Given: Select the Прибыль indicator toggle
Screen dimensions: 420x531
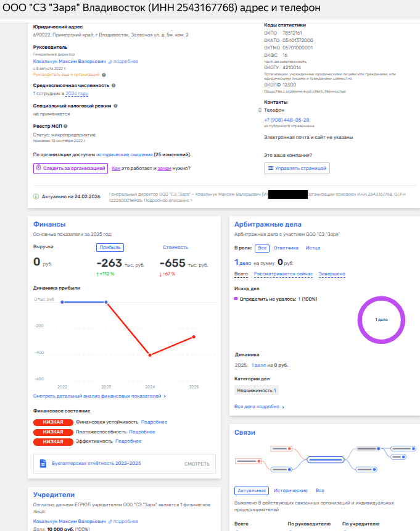Looking at the screenshot, I should point(110,247).
